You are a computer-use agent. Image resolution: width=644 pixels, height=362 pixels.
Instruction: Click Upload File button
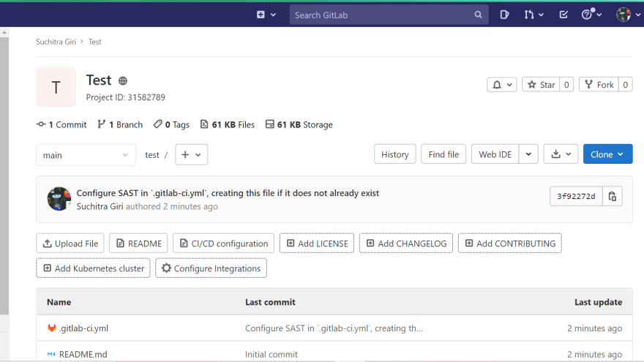click(x=70, y=244)
